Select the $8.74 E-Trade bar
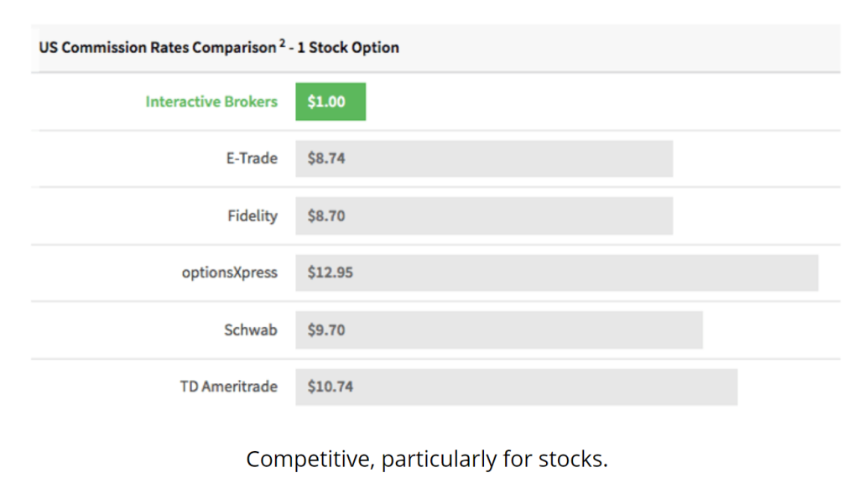This screenshot has width=859, height=504. point(484,158)
